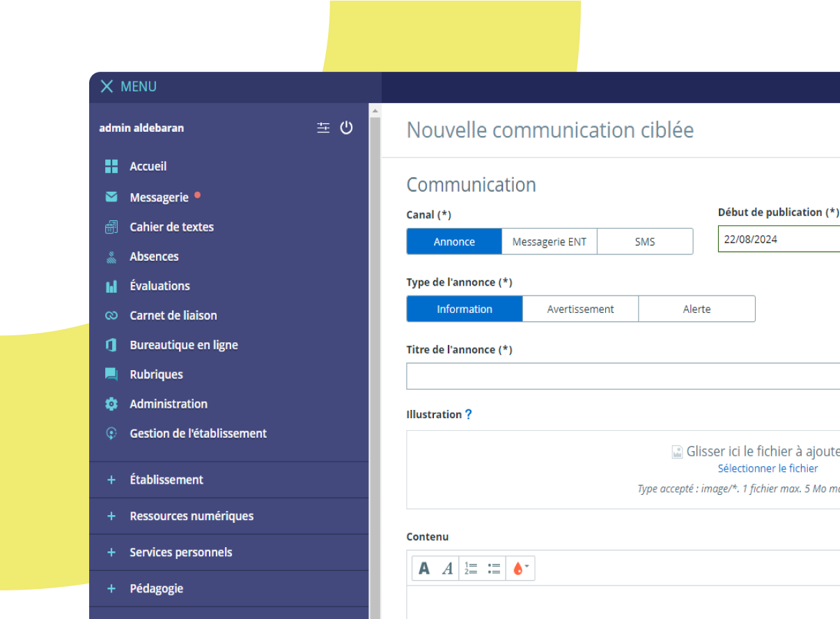
Task: Click the power logout icon
Action: (346, 128)
